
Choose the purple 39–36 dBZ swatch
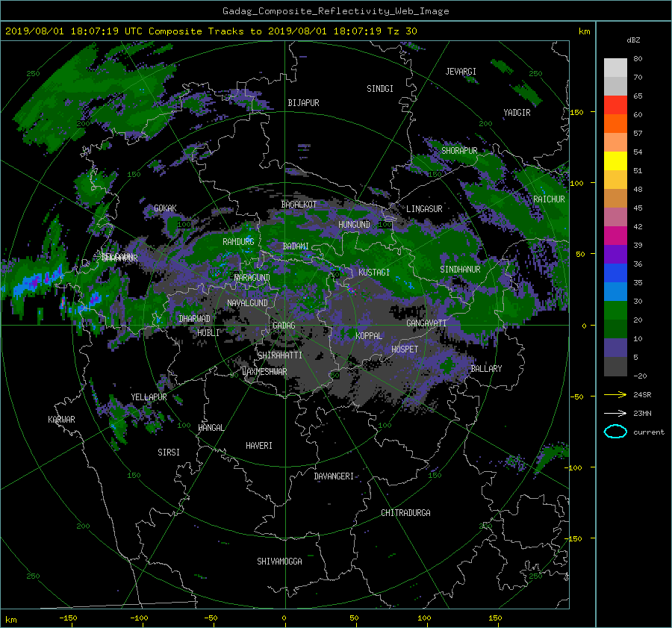[x=615, y=255]
